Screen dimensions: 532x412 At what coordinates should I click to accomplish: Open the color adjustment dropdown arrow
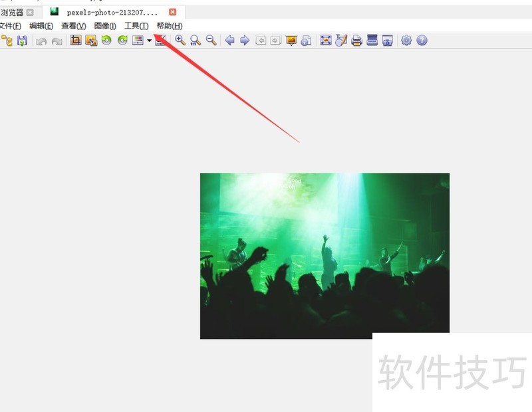(150, 41)
